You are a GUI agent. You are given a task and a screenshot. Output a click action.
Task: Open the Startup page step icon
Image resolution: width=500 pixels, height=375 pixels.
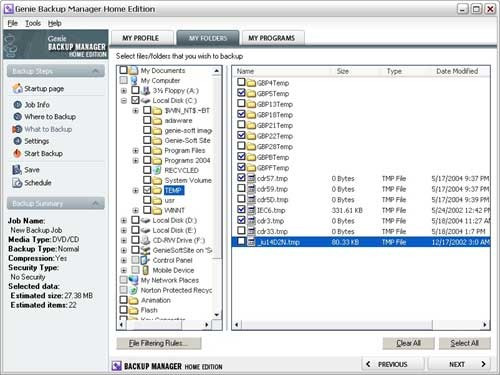(x=17, y=89)
